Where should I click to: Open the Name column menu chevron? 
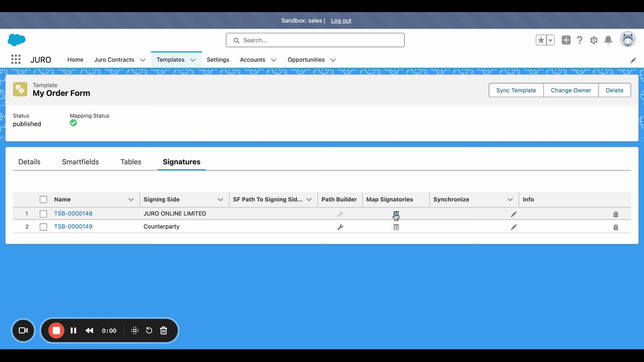131,200
